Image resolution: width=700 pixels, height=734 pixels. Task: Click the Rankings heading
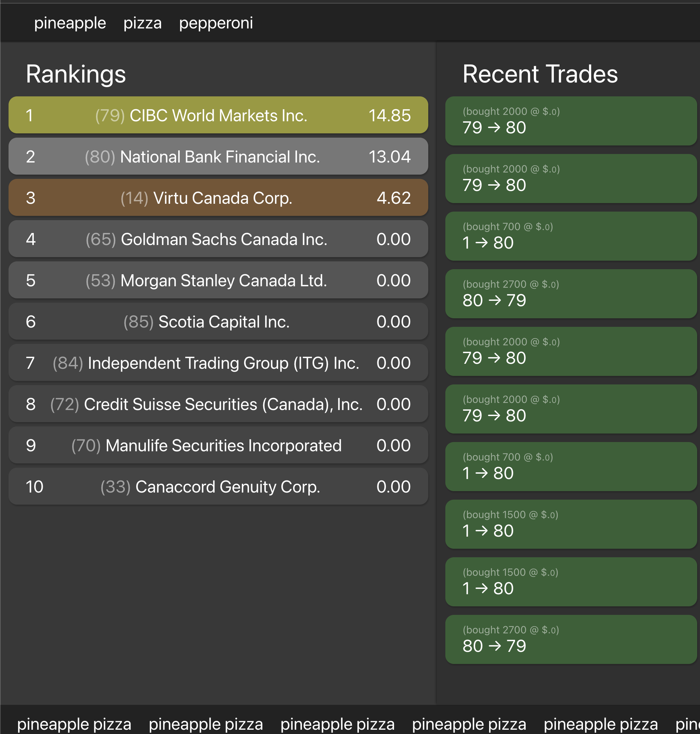[76, 74]
